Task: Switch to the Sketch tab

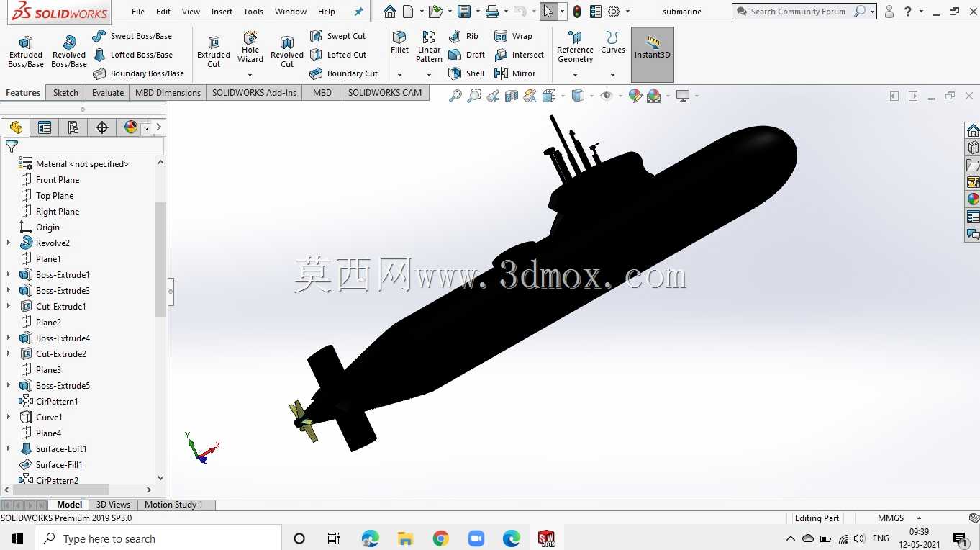Action: [x=65, y=93]
